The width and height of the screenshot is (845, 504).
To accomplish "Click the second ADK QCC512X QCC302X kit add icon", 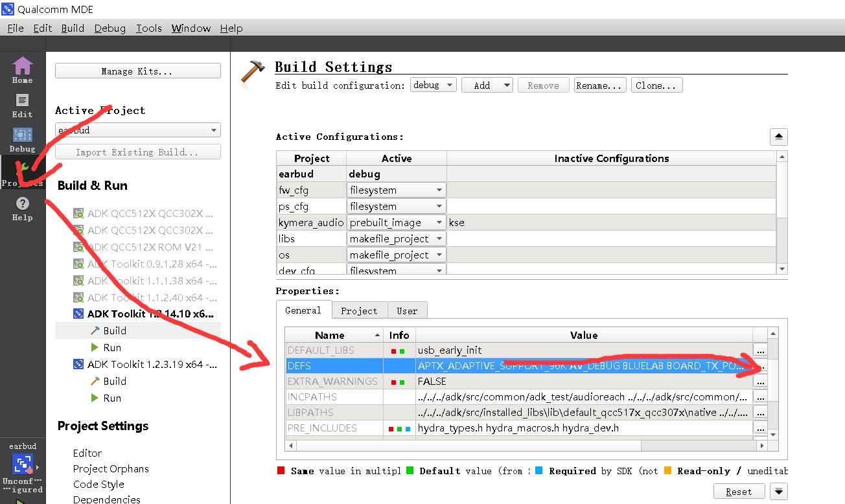I will pos(78,231).
